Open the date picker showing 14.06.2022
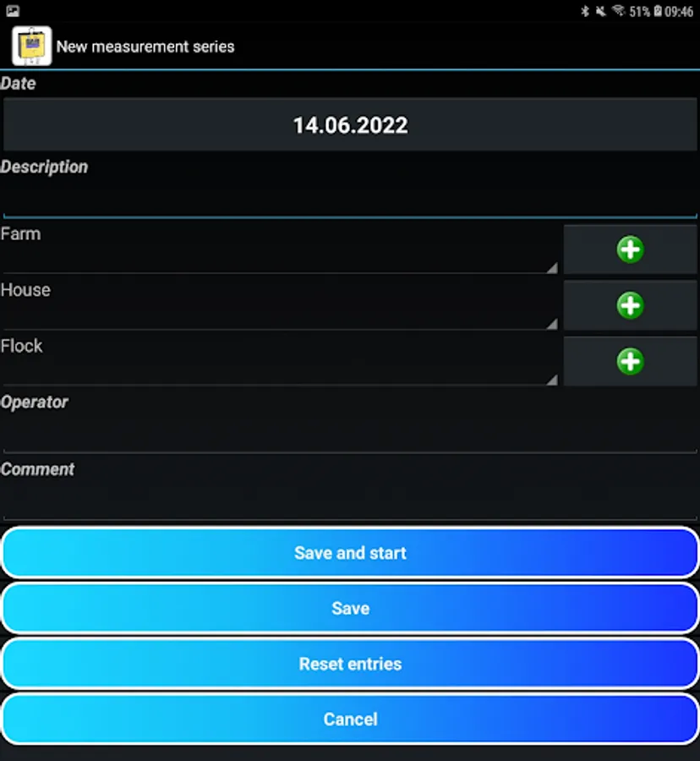Screen dimensions: 700x761 pos(350,123)
